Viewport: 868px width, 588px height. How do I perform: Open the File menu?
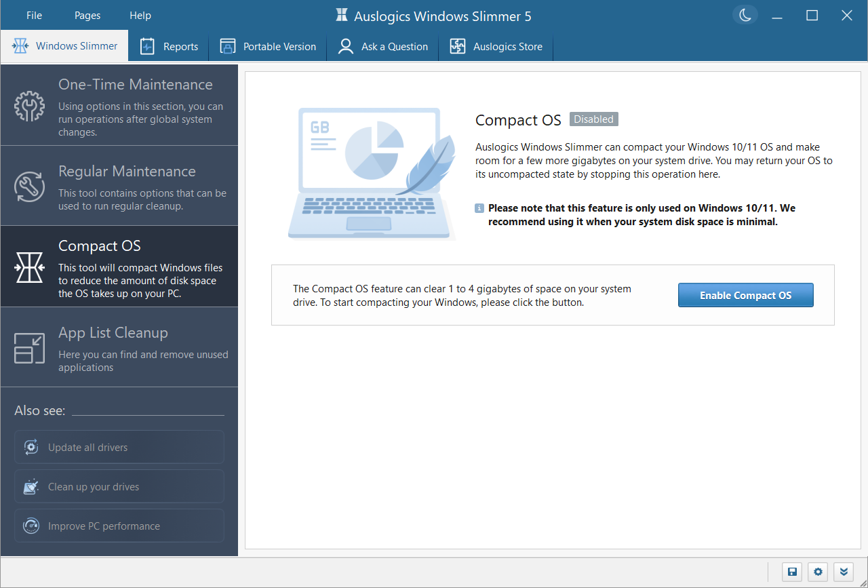pos(33,15)
